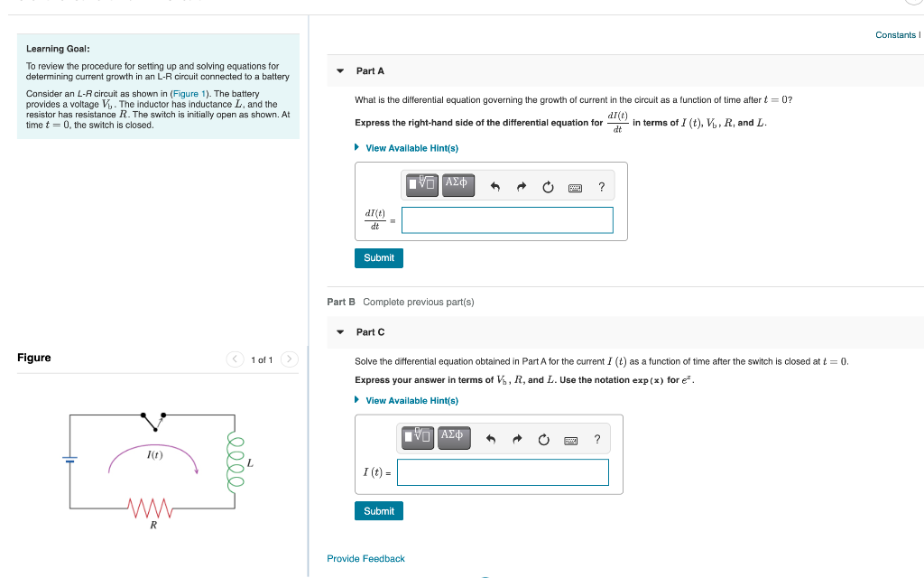Image resolution: width=924 pixels, height=578 pixels.
Task: Open the Constants link at top right
Action: pyautogui.click(x=897, y=33)
